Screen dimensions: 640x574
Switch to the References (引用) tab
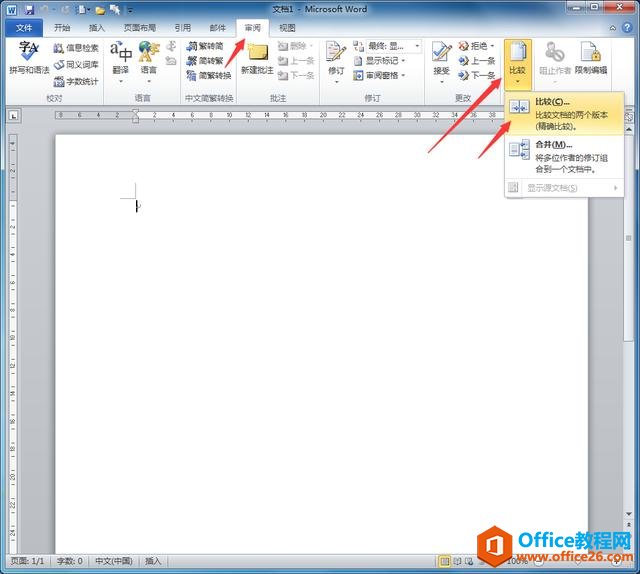182,28
